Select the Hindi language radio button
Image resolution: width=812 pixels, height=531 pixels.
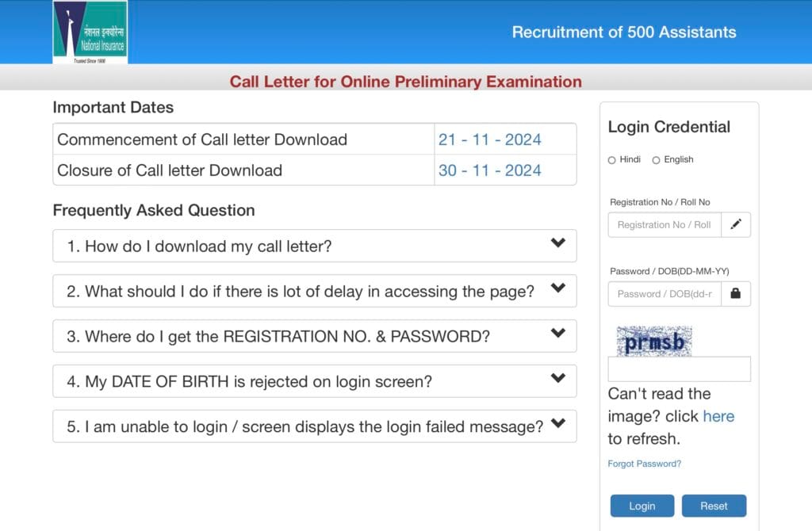(x=611, y=160)
